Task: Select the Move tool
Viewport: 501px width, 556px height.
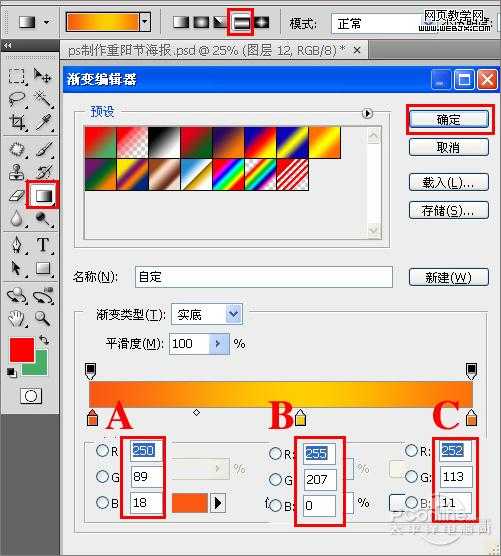Action: tap(42, 75)
